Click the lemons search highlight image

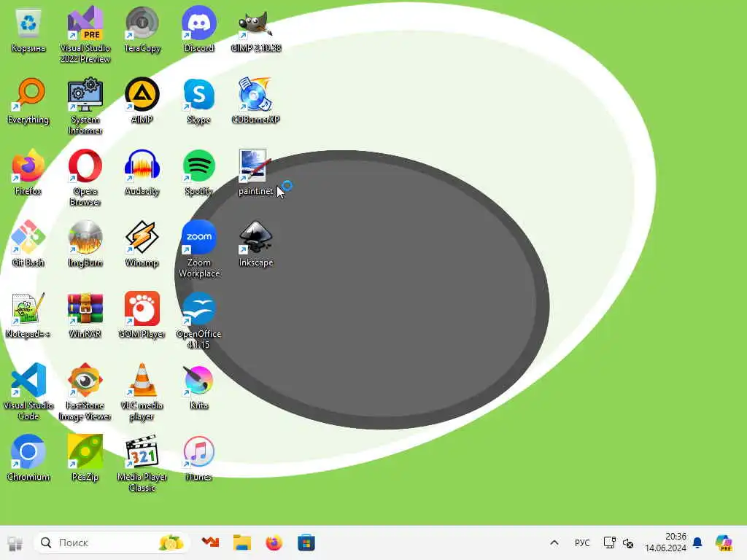point(171,542)
